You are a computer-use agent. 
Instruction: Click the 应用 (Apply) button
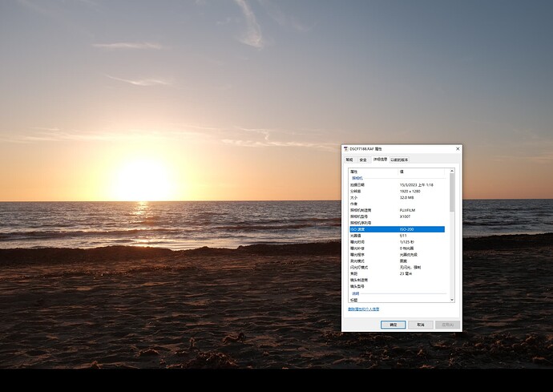point(447,325)
